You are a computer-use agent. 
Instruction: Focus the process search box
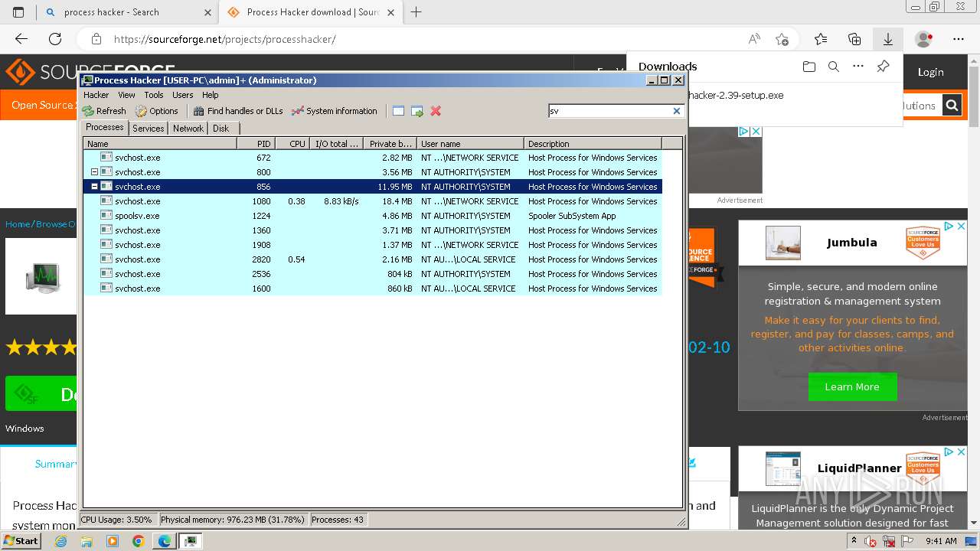tap(609, 111)
